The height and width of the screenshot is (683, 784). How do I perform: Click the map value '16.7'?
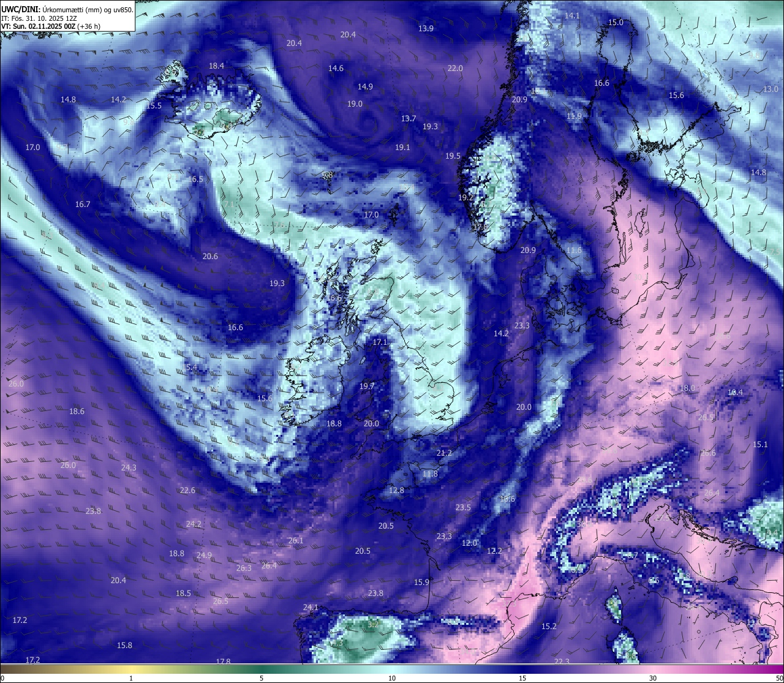point(83,205)
